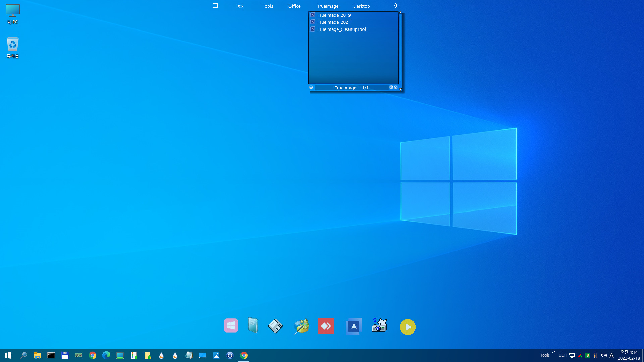Click the USB cable tray icon
644x362 pixels.
[596, 355]
